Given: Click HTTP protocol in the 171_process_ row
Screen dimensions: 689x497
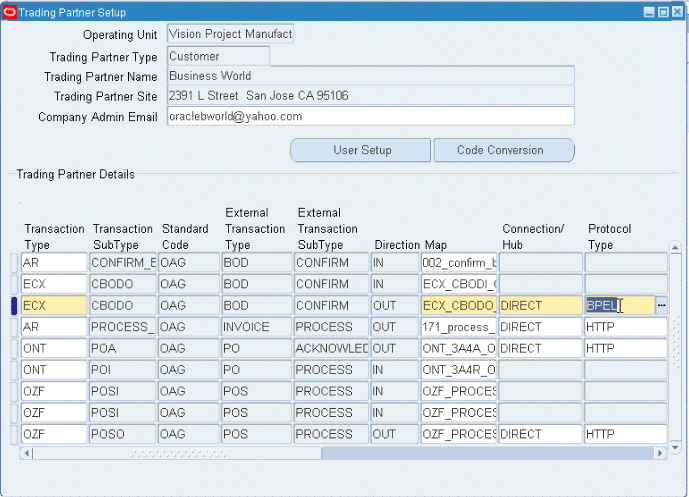Looking at the screenshot, I should coord(626,327).
